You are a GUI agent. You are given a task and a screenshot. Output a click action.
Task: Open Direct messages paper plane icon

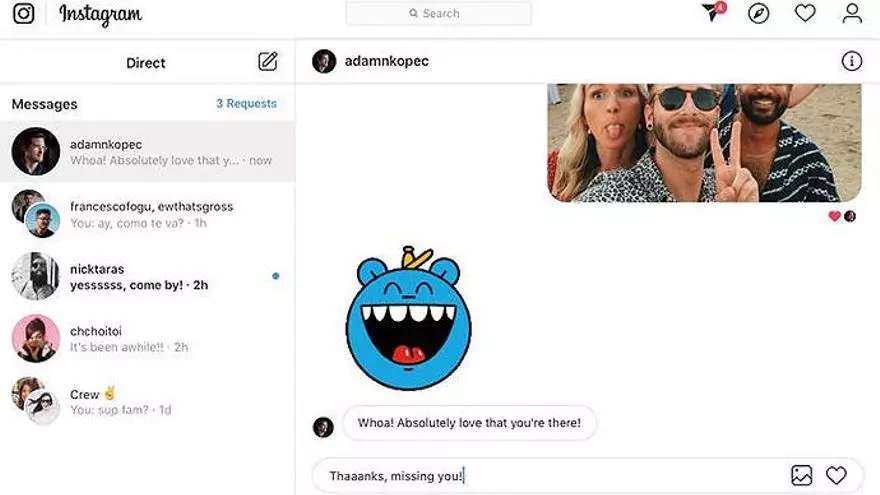pyautogui.click(x=713, y=12)
